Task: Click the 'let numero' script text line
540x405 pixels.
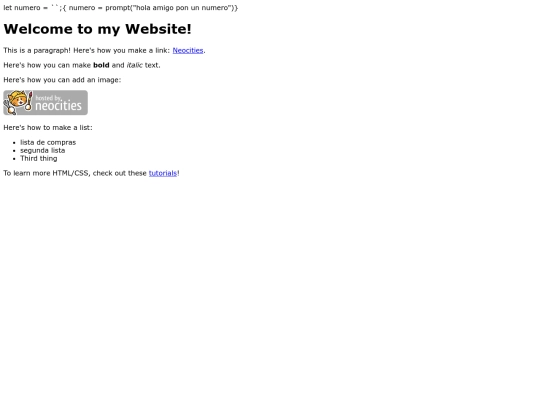Action: click(121, 8)
